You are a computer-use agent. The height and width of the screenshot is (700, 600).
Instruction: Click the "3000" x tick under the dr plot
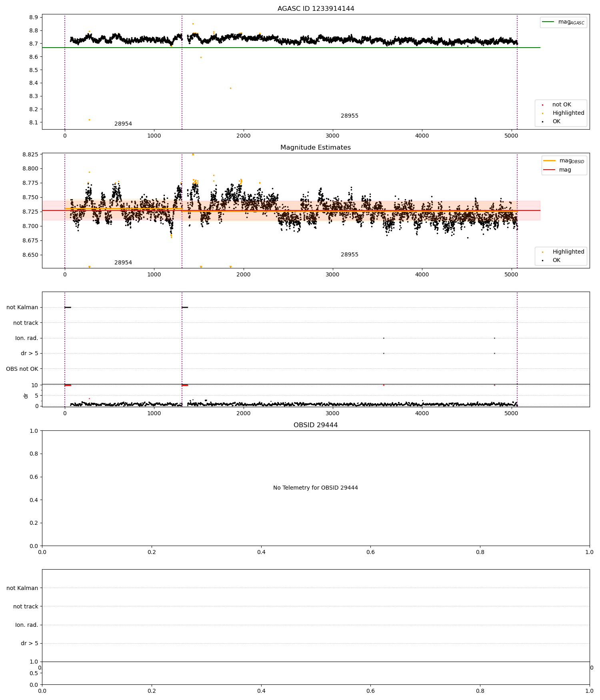(333, 414)
